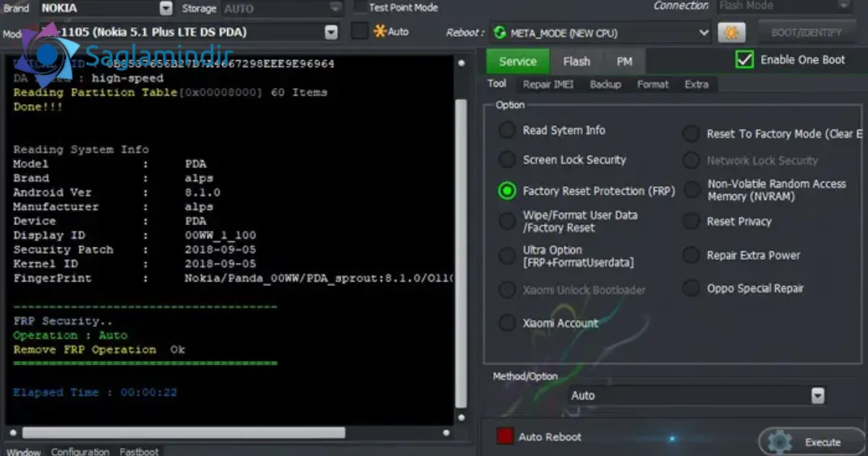Switch to the Configuration bottom tab
This screenshot has height=456, width=868.
click(80, 451)
